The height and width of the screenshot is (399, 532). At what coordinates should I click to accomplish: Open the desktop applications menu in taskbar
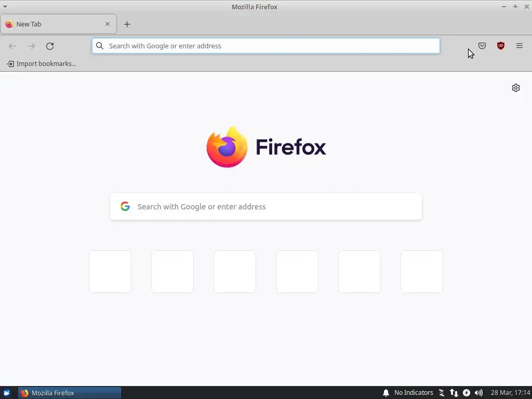[7, 393]
